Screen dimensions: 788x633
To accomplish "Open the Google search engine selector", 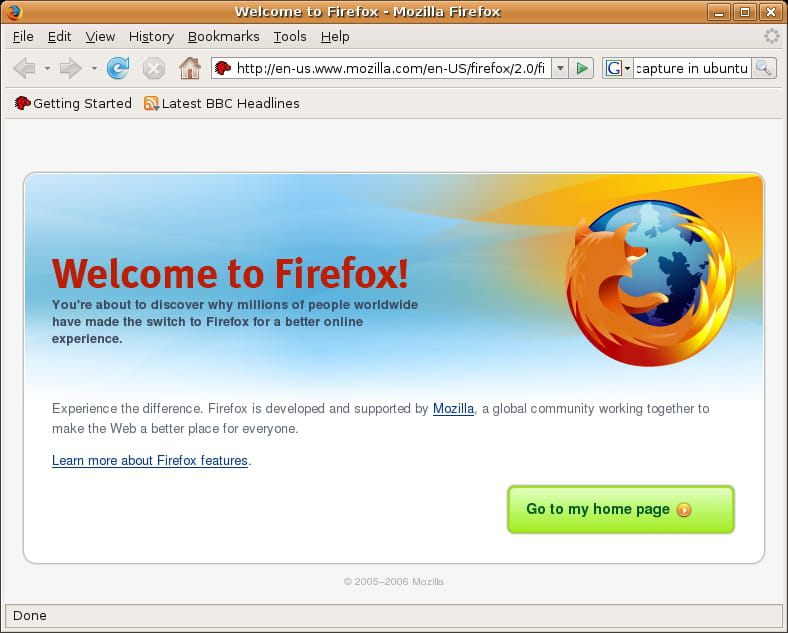I will [618, 68].
